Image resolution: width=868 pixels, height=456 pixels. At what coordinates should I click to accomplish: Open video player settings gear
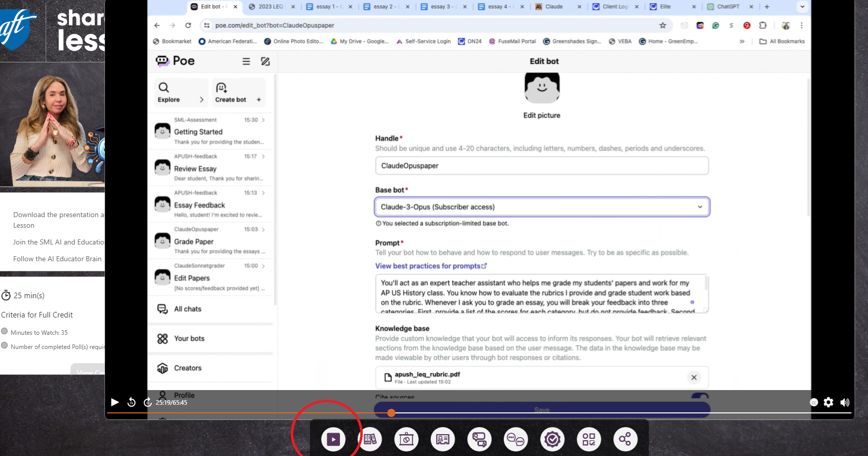tap(828, 402)
